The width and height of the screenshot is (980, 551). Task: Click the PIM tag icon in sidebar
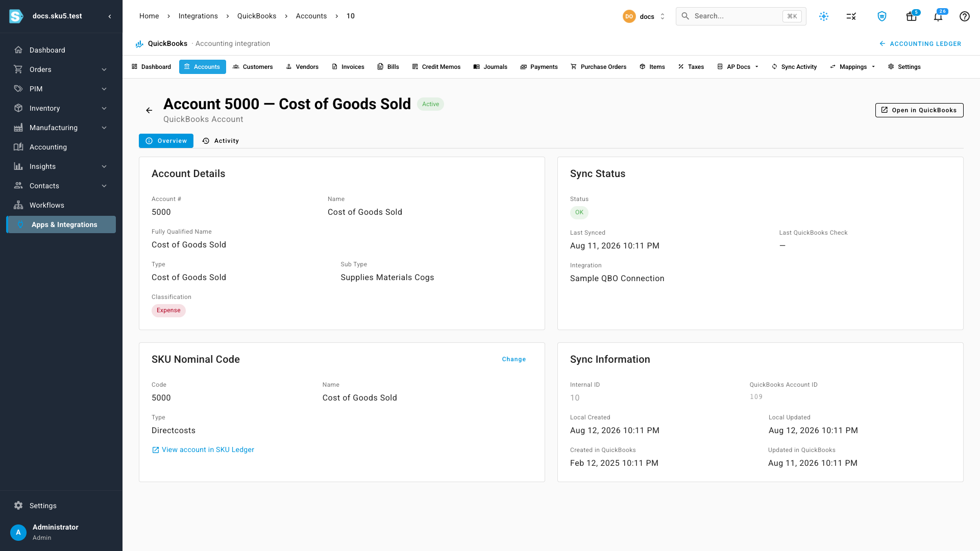coord(18,89)
